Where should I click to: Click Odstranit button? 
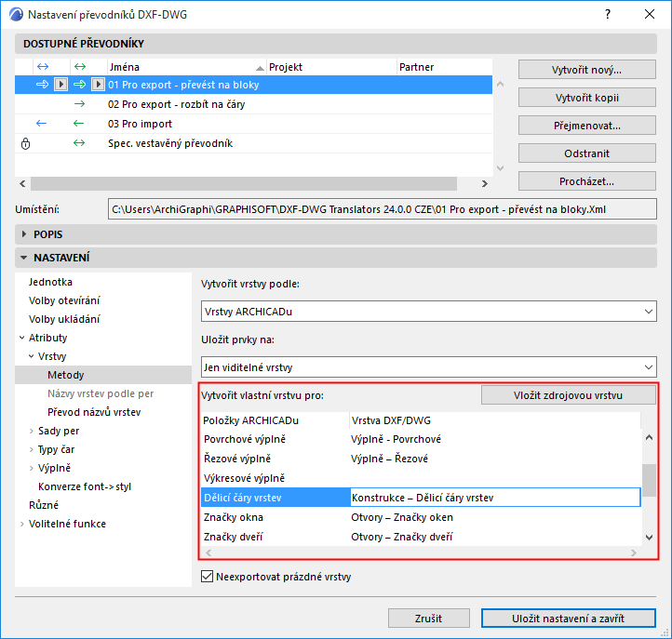(x=586, y=153)
